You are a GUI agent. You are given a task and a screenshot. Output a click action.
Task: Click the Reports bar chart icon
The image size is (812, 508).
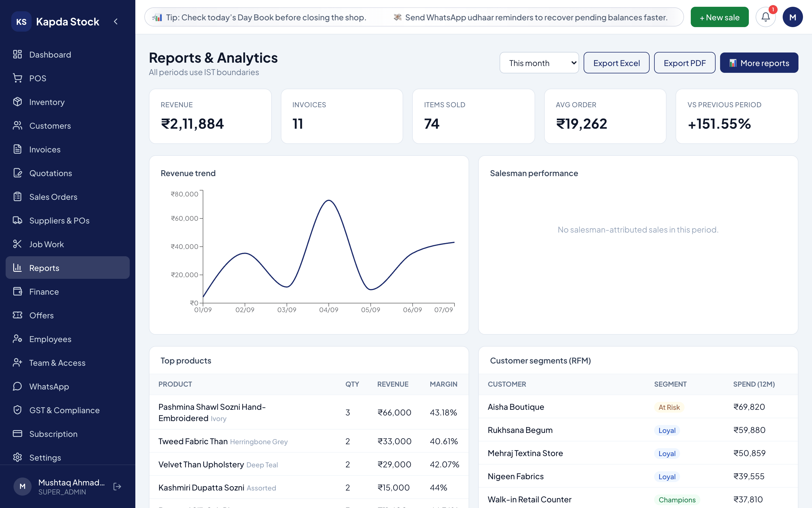pyautogui.click(x=17, y=268)
